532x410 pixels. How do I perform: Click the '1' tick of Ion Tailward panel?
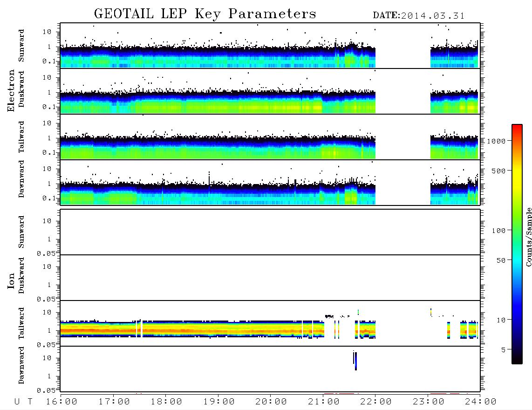click(x=49, y=331)
